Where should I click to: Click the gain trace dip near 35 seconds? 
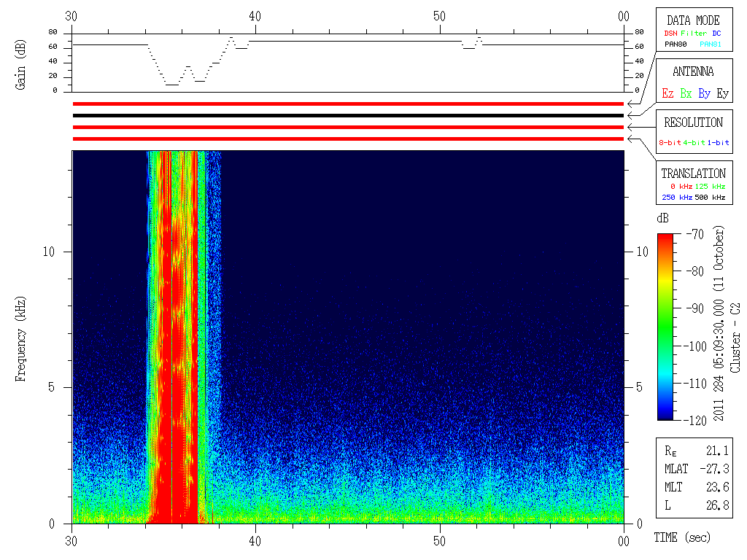pos(172,85)
